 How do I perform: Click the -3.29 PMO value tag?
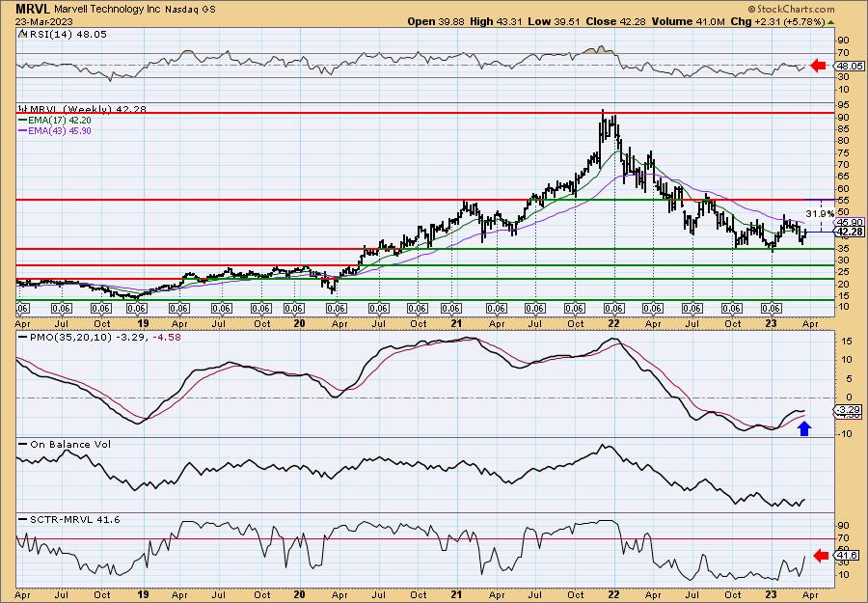tap(848, 410)
